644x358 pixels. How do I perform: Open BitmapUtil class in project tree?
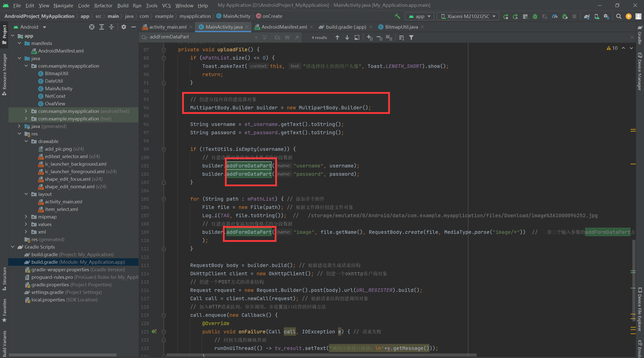[56, 73]
